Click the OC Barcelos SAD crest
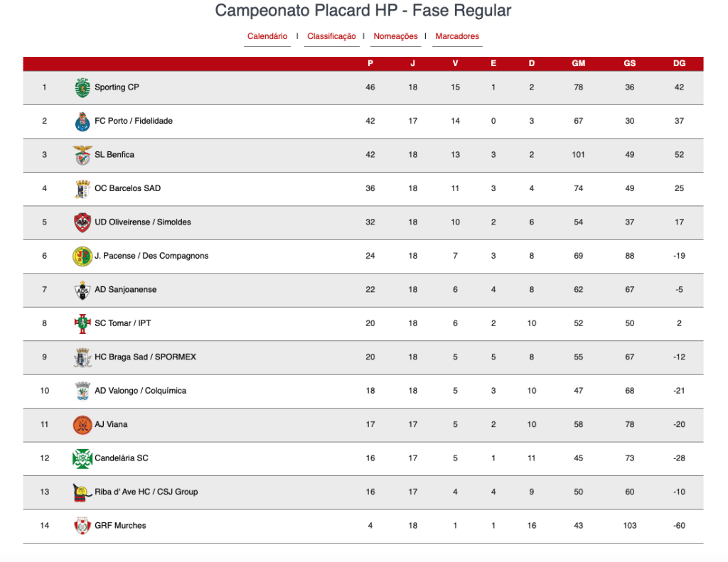Screen dimensions: 728x562 (x=82, y=189)
